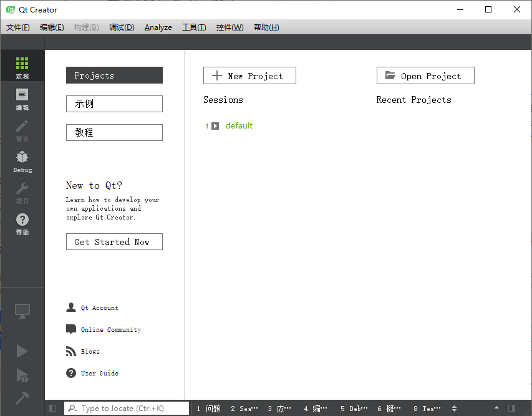This screenshot has width=532, height=416.
Task: Select the Design mode pencil icon
Action: (22, 126)
